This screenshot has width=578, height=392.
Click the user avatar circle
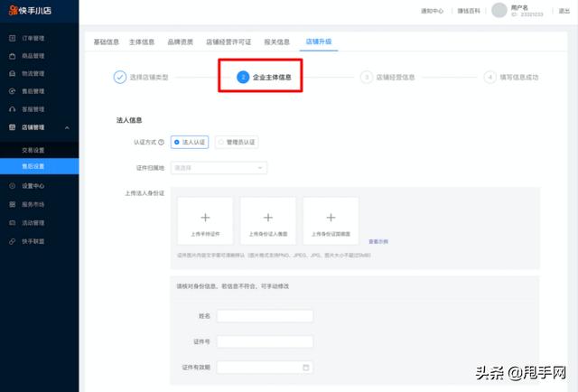click(499, 10)
